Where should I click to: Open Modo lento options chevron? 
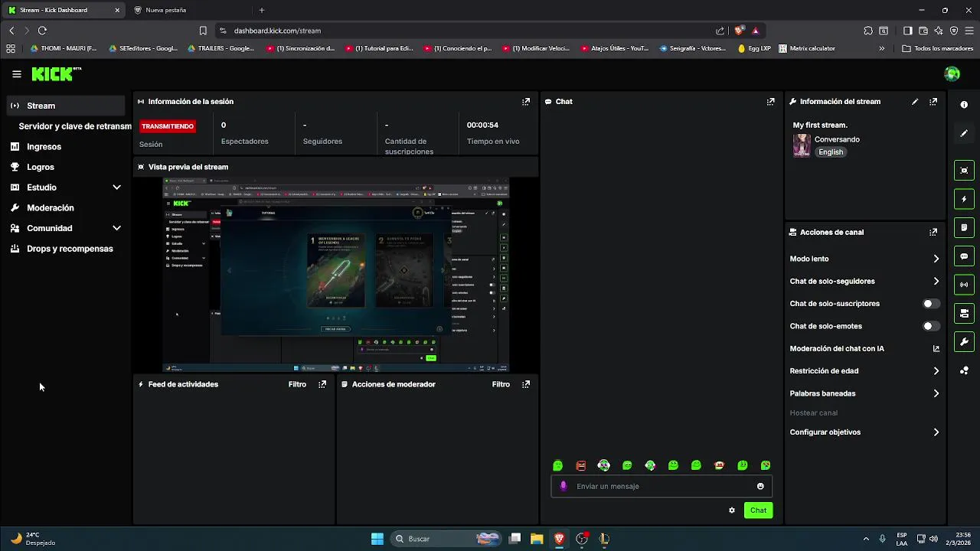[936, 259]
